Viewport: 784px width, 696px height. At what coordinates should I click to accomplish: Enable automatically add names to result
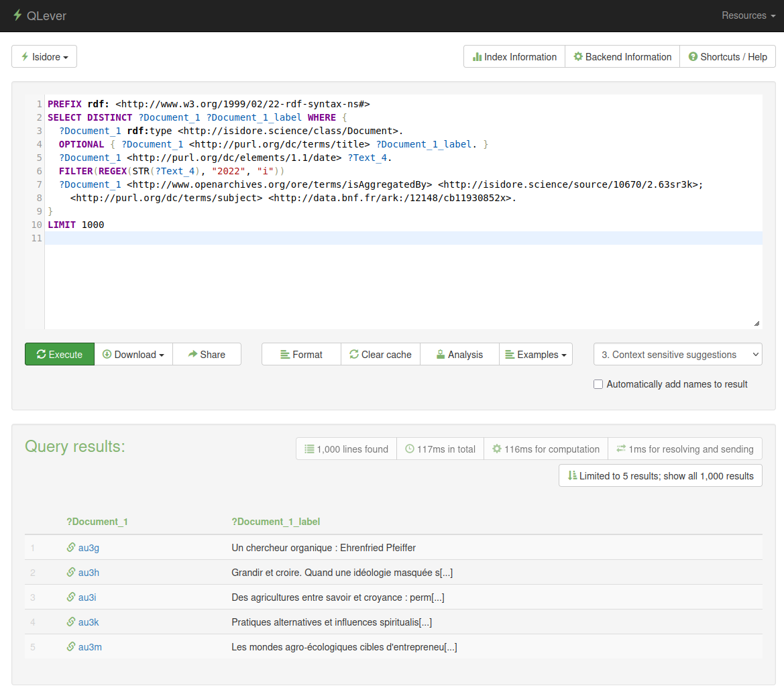[x=598, y=384]
